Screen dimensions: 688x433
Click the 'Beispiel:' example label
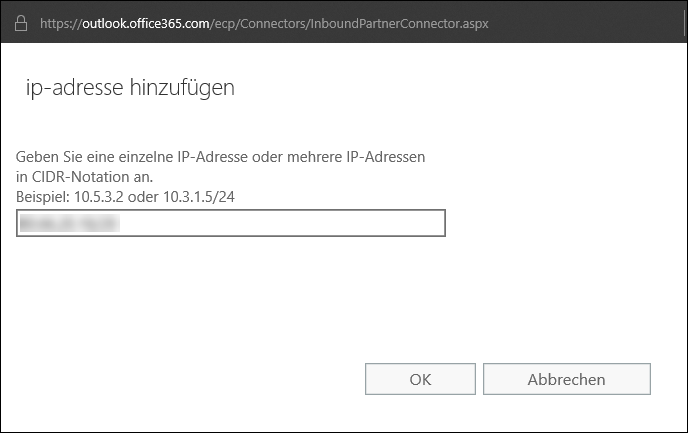[x=43, y=197]
